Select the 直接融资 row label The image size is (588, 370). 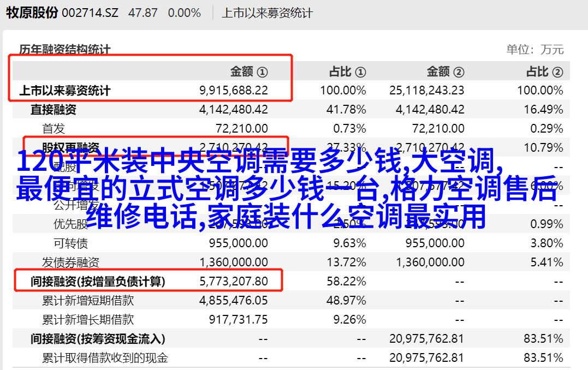54,110
